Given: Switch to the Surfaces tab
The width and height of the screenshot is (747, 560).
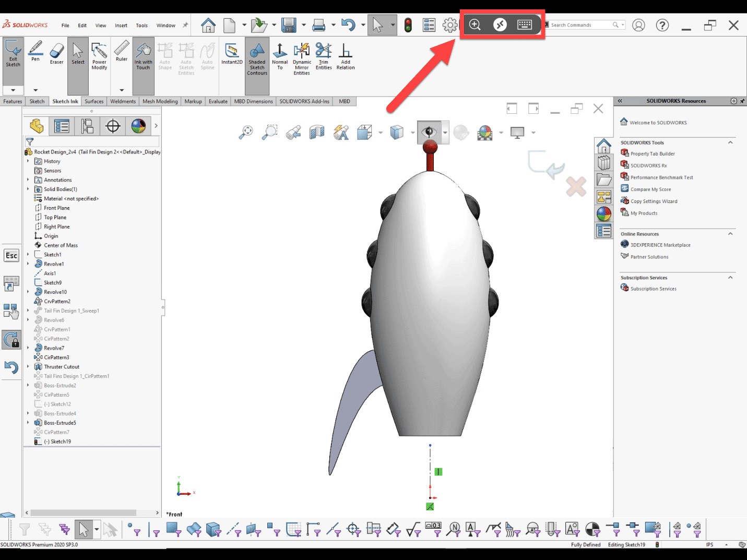Looking at the screenshot, I should coord(94,101).
